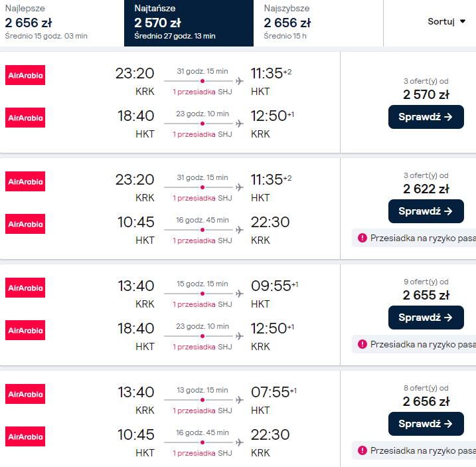Click warning icon in 2 656 zł offer
476x467 pixels.
[x=362, y=450]
